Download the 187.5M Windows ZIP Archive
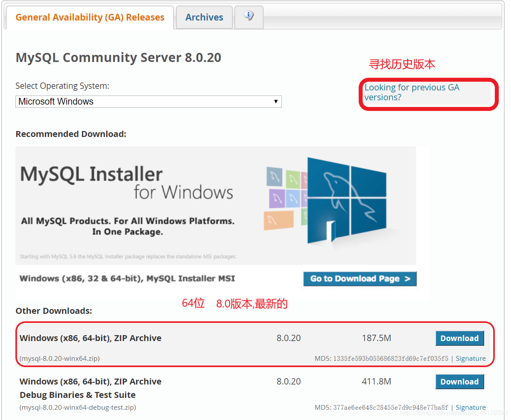The width and height of the screenshot is (511, 420). click(x=460, y=338)
